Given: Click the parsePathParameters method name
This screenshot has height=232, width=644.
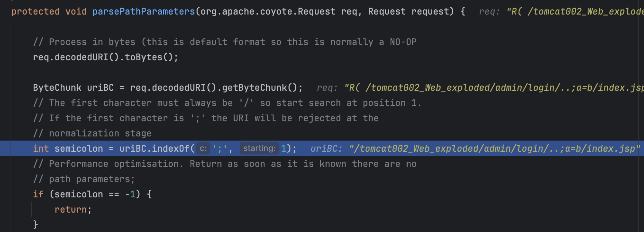Looking at the screenshot, I should pyautogui.click(x=143, y=12).
